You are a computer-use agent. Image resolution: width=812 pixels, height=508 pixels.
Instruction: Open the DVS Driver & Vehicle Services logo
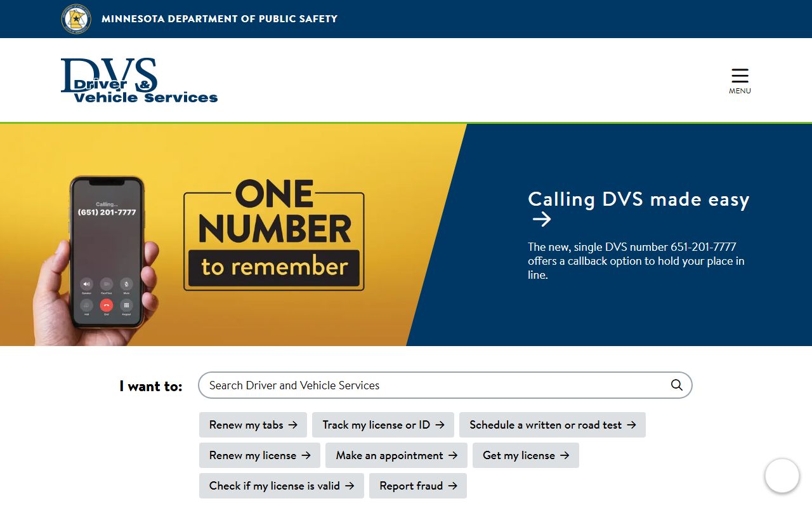tap(139, 81)
